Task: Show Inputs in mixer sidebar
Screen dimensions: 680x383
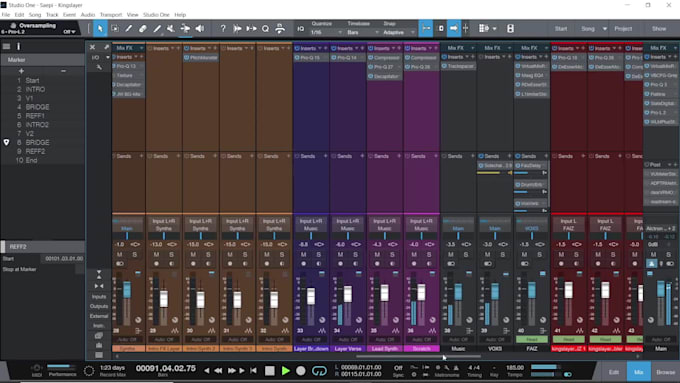Action: pyautogui.click(x=99, y=297)
